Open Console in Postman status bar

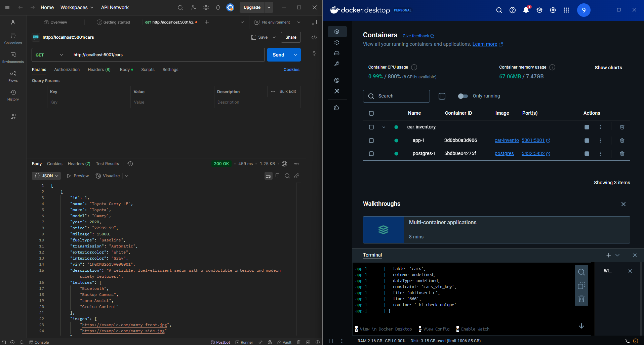point(39,342)
